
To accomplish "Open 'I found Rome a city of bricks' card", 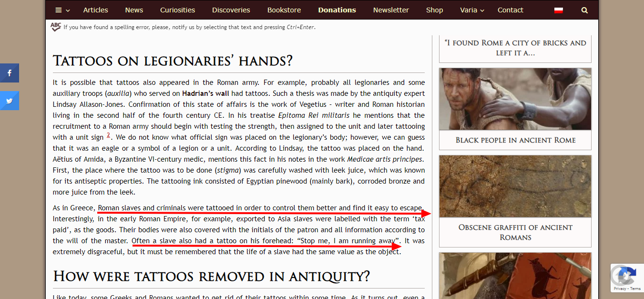I will [515, 48].
